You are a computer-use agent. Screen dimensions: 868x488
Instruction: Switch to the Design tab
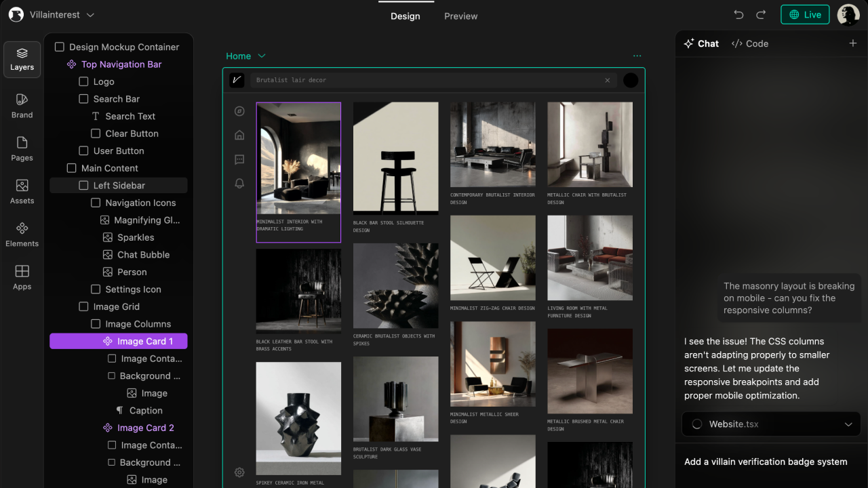[x=405, y=16]
